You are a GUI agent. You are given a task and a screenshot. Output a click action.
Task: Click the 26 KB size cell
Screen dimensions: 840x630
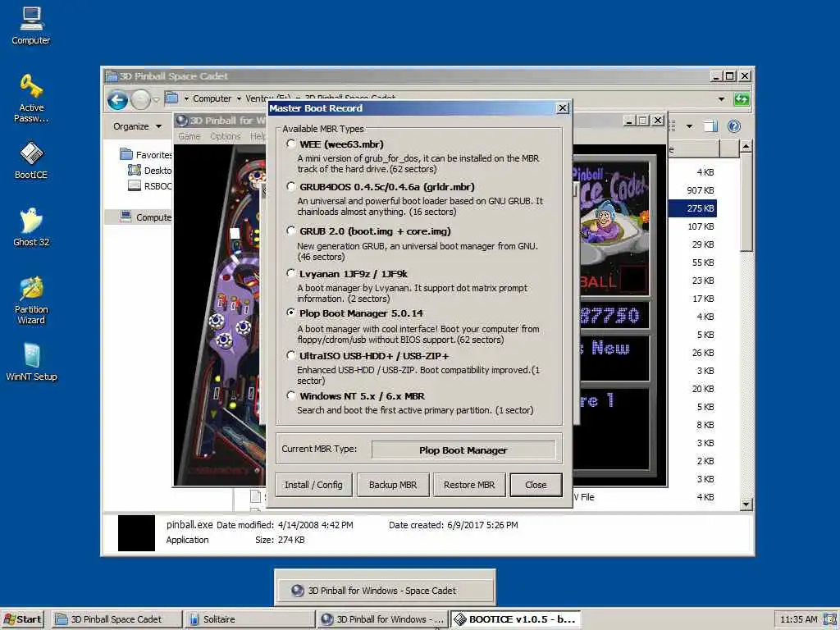[703, 353]
